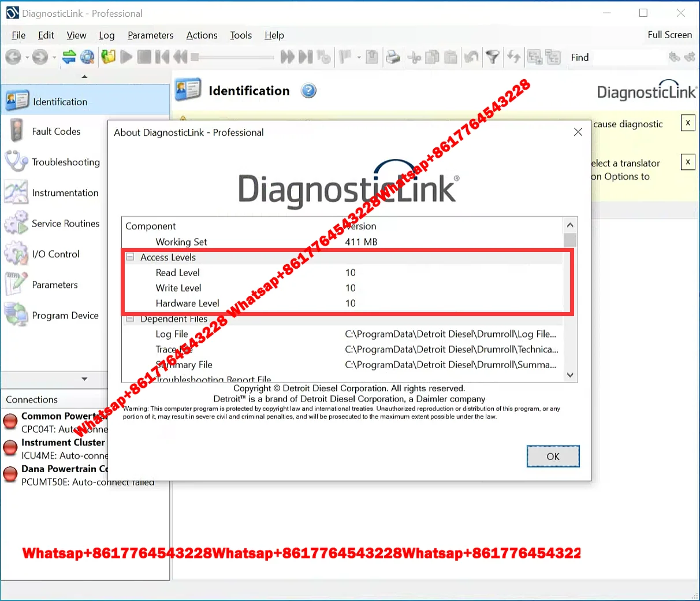700x601 pixels.
Task: Open I/O Control in the sidebar
Action: 55,254
